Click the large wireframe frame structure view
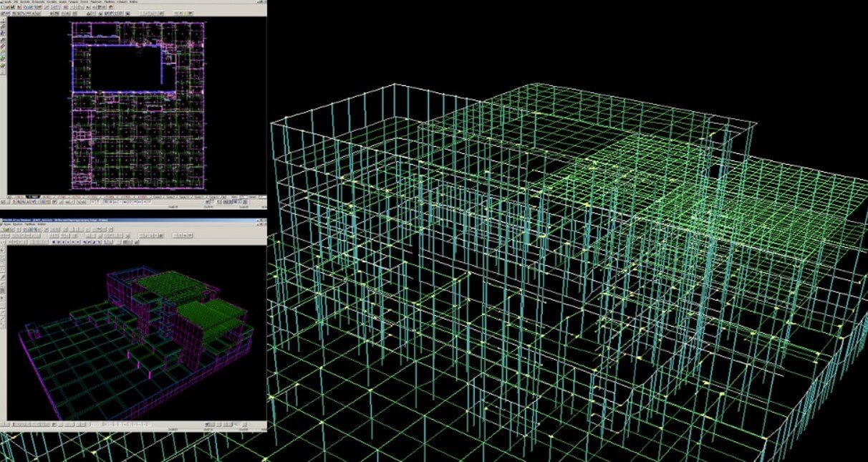Screen dimensions: 868x462 [x=567, y=272]
